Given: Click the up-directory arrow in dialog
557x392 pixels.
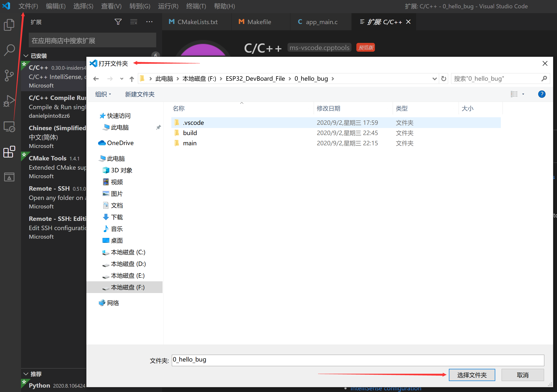Looking at the screenshot, I should [132, 79].
